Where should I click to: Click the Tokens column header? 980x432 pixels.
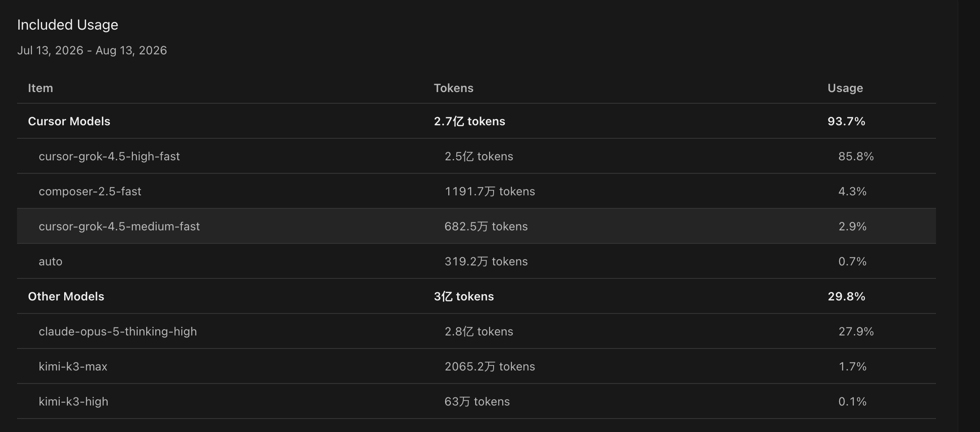454,88
